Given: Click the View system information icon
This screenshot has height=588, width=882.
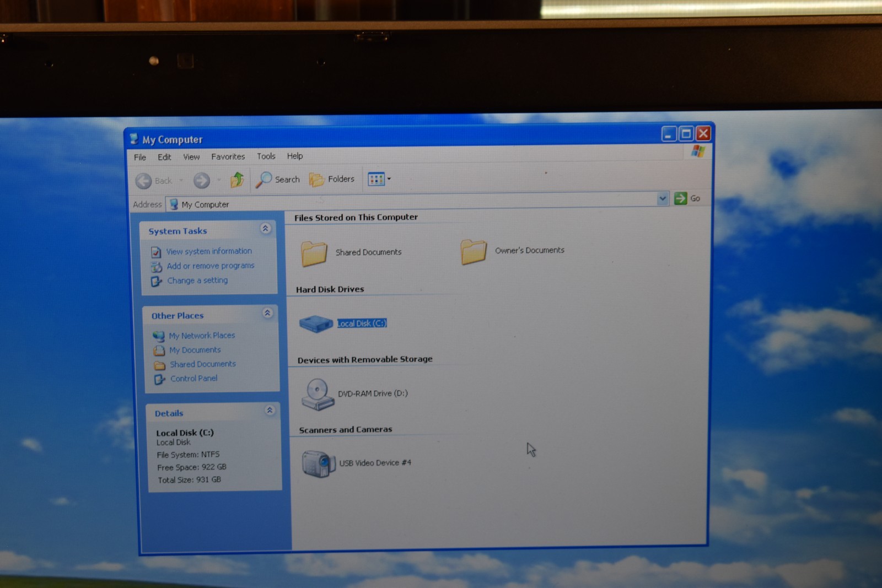Looking at the screenshot, I should 156,252.
